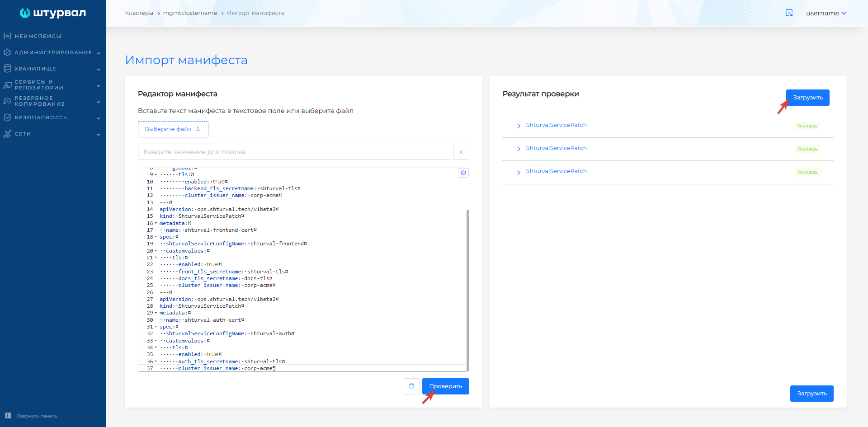The image size is (868, 427).
Task: Collapse the code fold at line 9
Action: (156, 175)
